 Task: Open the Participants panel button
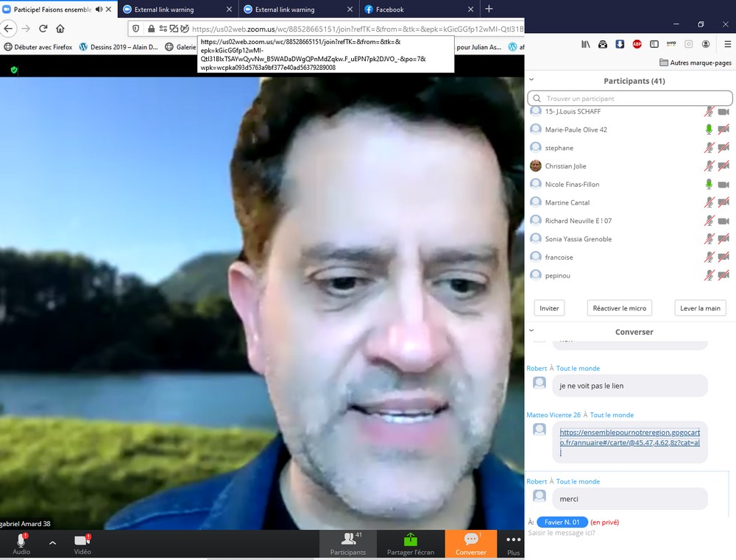348,540
